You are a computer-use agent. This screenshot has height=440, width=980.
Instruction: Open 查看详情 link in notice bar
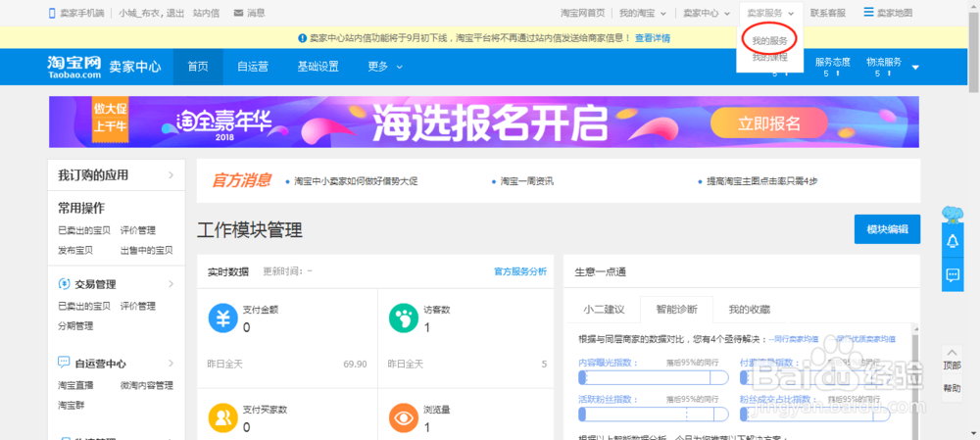pyautogui.click(x=653, y=39)
